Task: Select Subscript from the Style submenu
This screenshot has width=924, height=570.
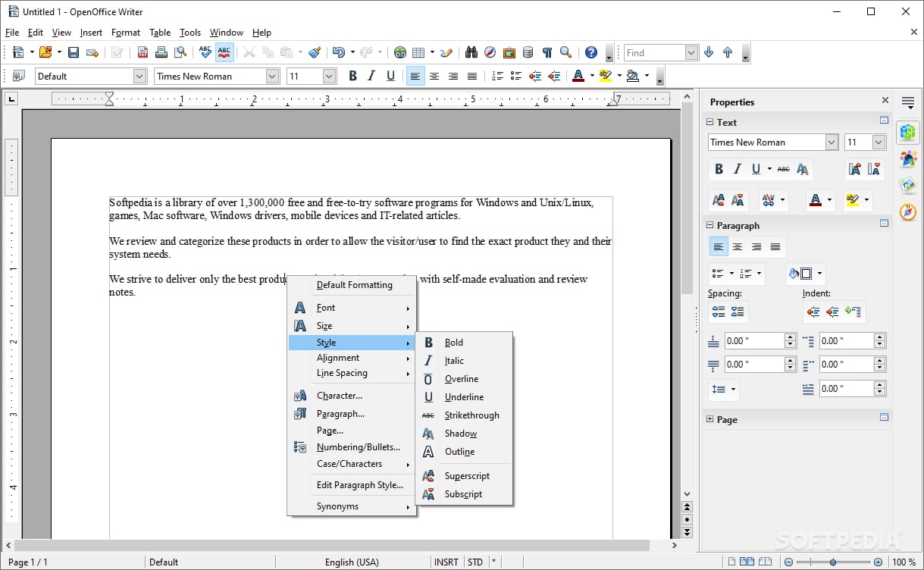Action: tap(462, 493)
